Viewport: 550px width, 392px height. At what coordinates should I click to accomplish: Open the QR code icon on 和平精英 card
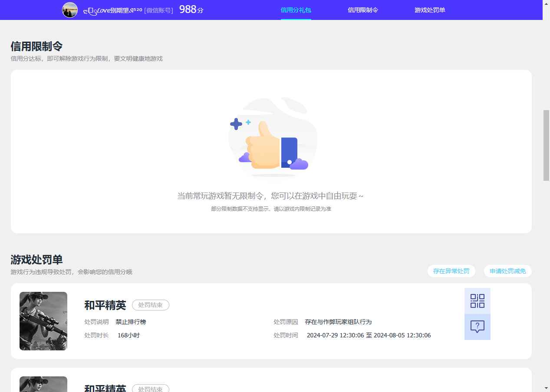[478, 301]
